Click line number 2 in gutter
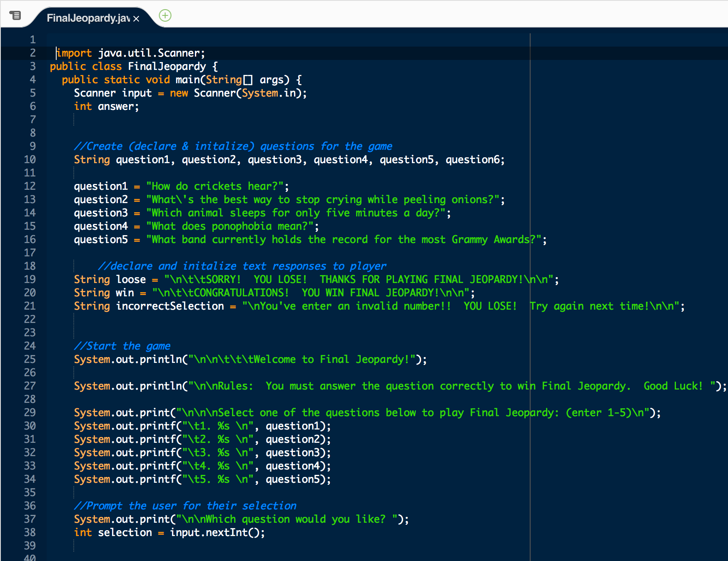 click(32, 53)
